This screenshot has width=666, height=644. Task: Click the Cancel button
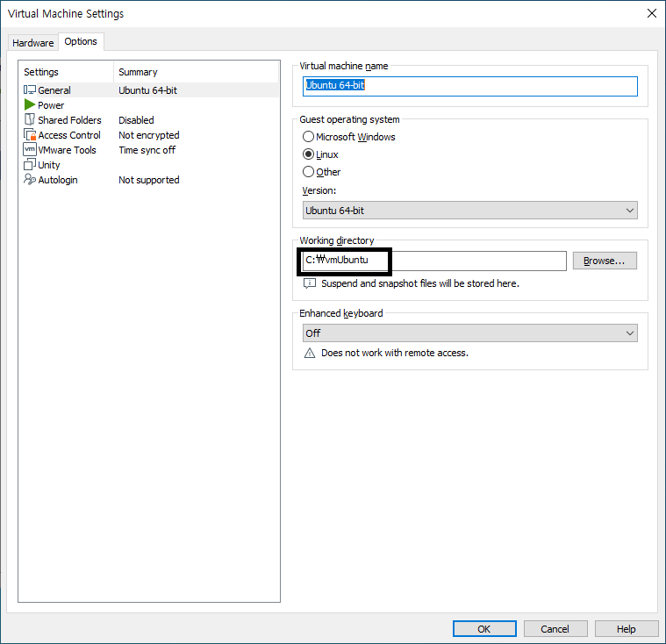[x=555, y=629]
